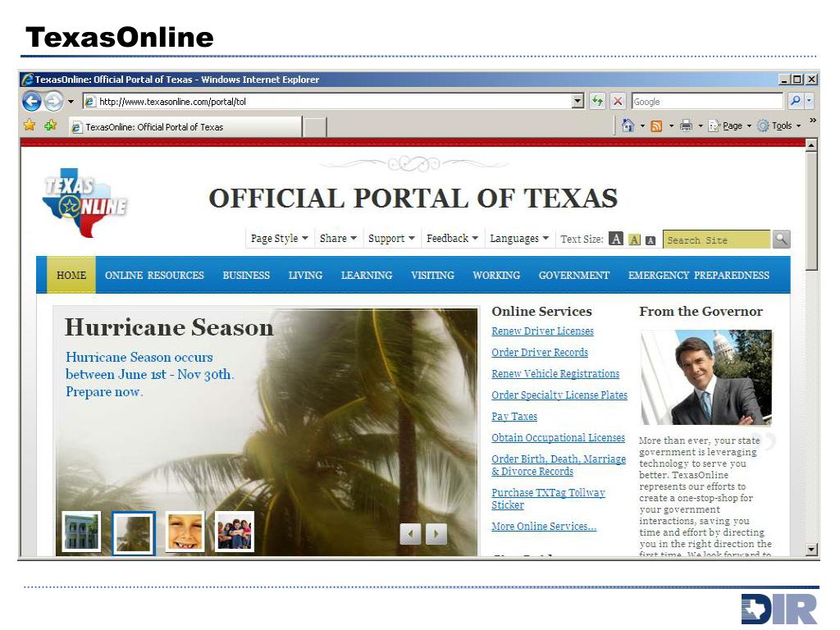
Task: Click the slideshow next arrow button
Action: [436, 533]
